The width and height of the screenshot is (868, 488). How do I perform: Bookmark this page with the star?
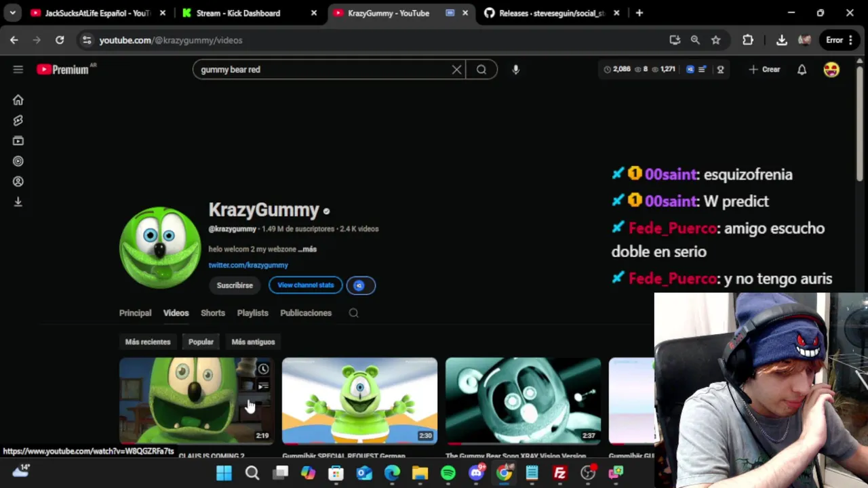715,40
